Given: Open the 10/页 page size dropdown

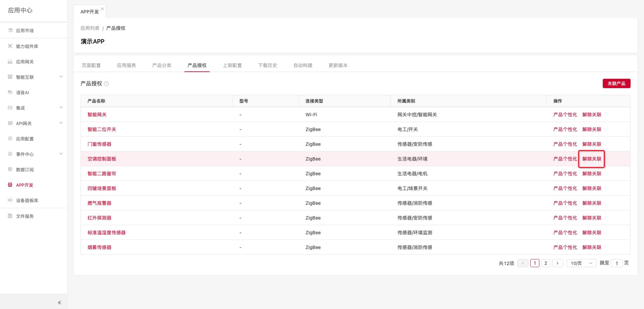Looking at the screenshot, I should [581, 263].
